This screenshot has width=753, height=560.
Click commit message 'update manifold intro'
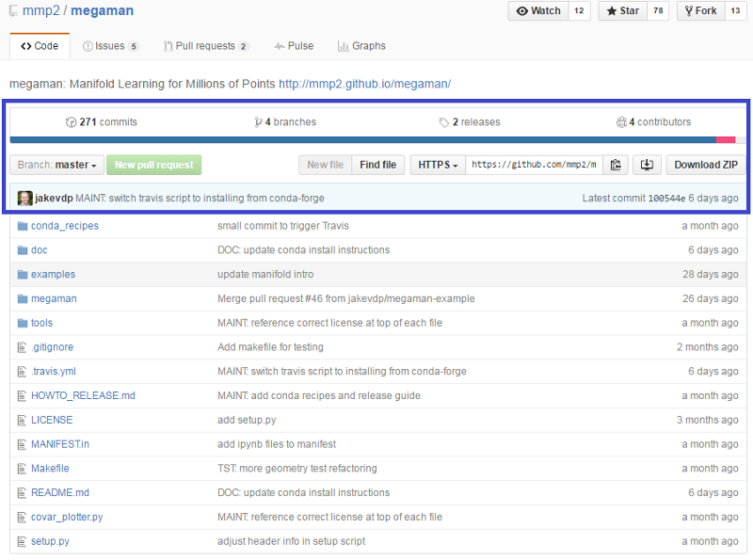[265, 274]
